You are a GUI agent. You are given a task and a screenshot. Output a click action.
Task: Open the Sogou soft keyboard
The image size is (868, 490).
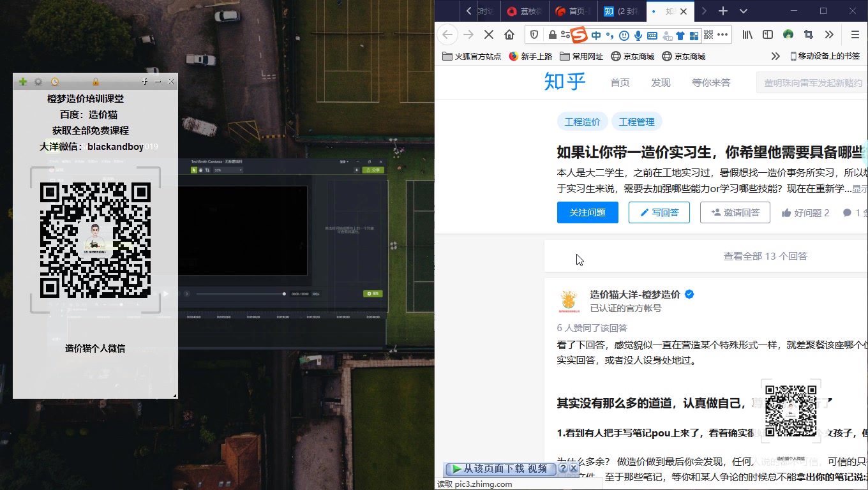(x=652, y=35)
